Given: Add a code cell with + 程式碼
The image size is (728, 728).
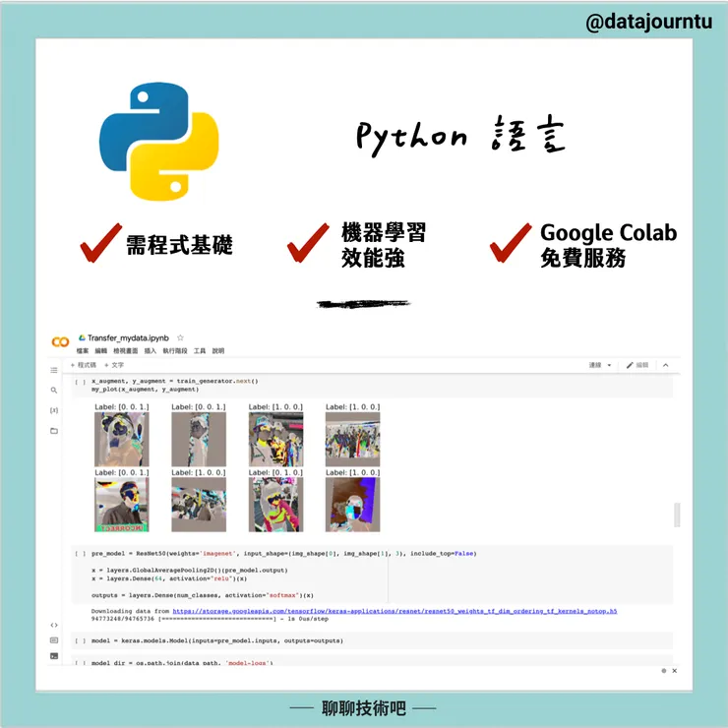Looking at the screenshot, I should tap(83, 365).
